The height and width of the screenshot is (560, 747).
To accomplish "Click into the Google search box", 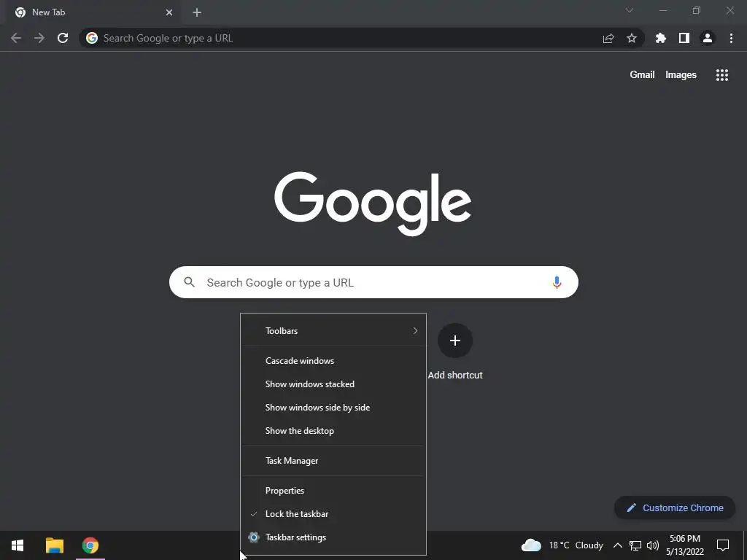I will [x=373, y=282].
